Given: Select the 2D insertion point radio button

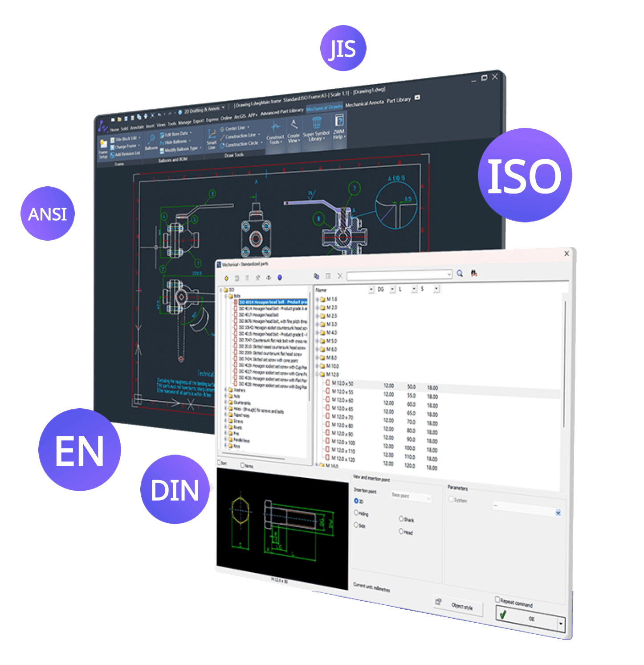Looking at the screenshot, I should tap(356, 501).
